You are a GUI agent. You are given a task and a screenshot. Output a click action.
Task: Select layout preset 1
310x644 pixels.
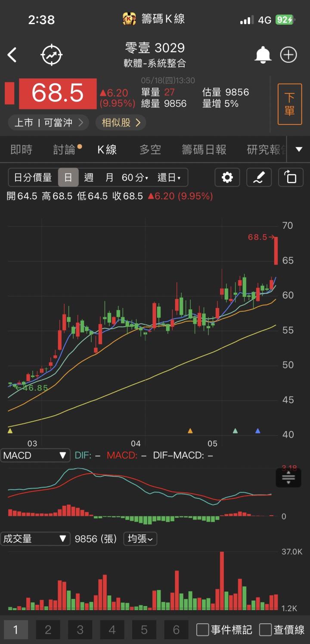[x=16, y=630]
